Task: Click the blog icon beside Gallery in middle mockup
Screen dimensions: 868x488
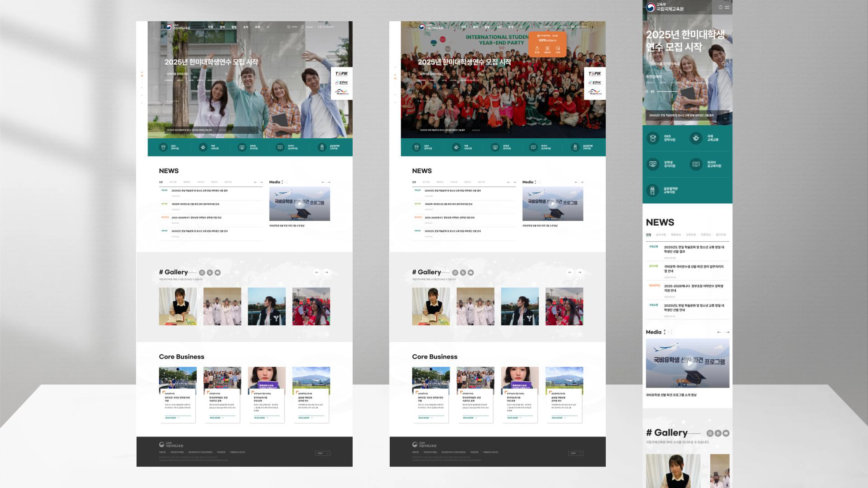Action: tap(463, 272)
